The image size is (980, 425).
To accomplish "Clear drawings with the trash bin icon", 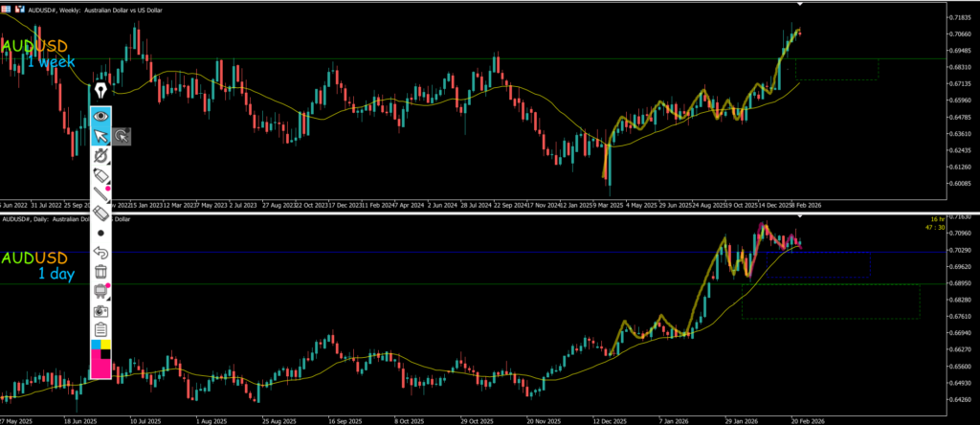I will pyautogui.click(x=100, y=272).
